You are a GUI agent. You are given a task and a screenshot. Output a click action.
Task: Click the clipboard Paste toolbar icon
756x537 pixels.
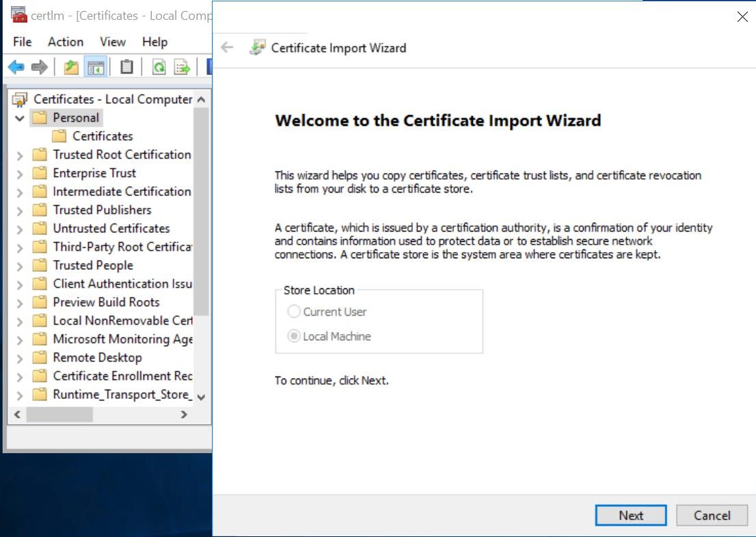[x=127, y=67]
